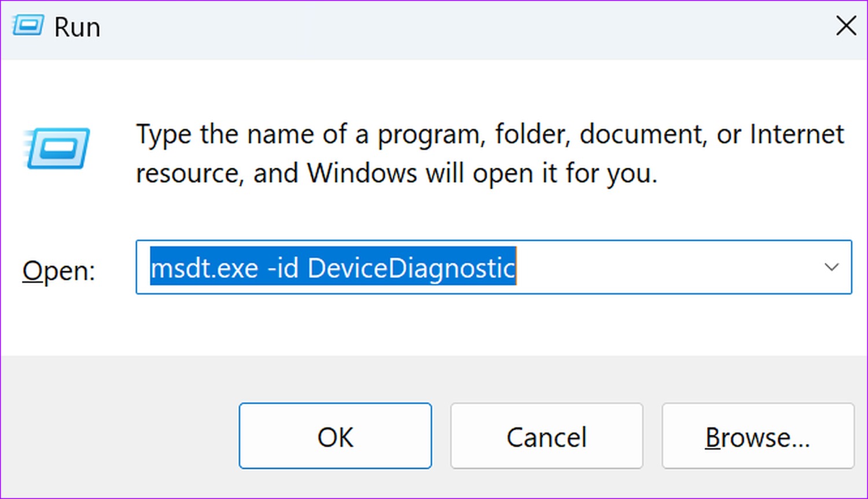This screenshot has width=868, height=499.
Task: Expand the Open command history dropdown
Action: click(x=832, y=267)
